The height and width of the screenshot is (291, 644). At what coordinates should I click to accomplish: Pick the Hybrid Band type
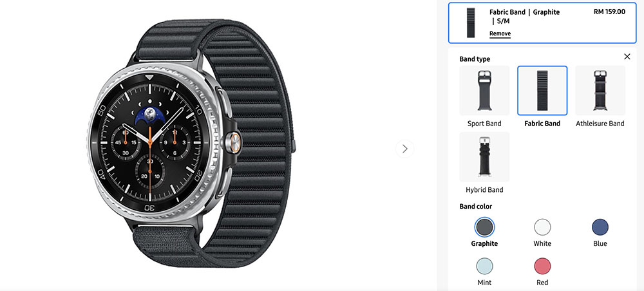(x=484, y=157)
